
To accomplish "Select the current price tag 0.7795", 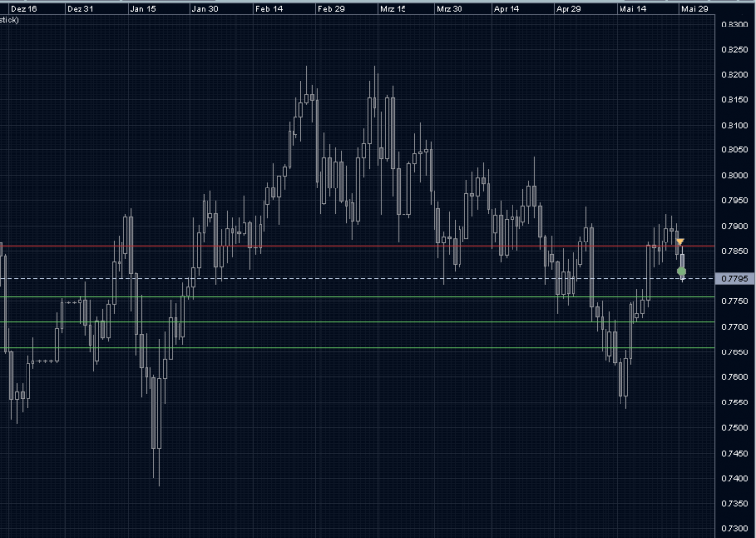I will coord(734,279).
